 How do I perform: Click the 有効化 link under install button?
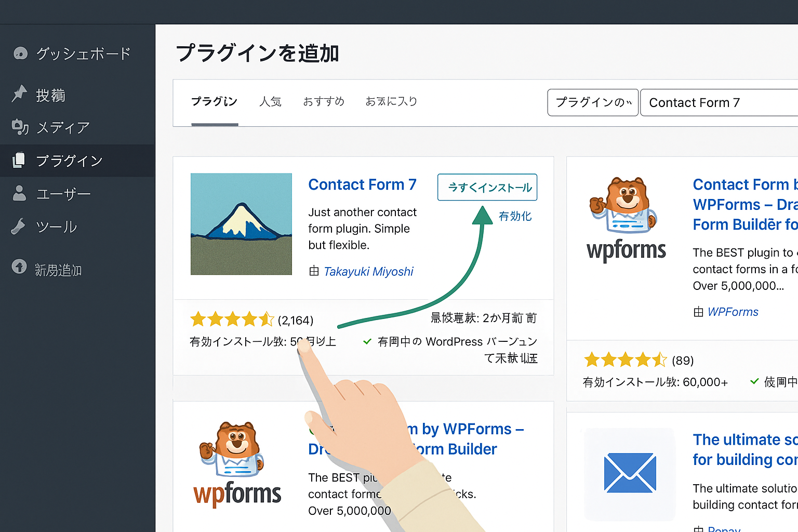[x=515, y=216]
